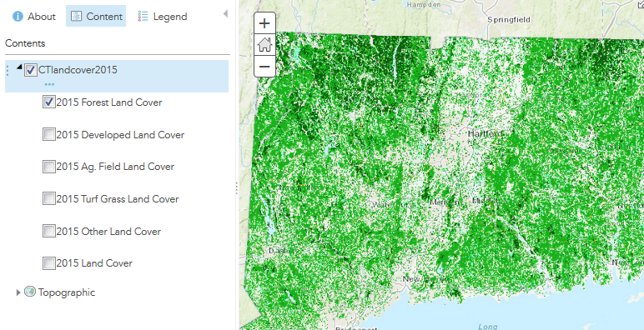Viewport: 644px width, 330px height.
Task: Click the About info icon
Action: pos(18,17)
